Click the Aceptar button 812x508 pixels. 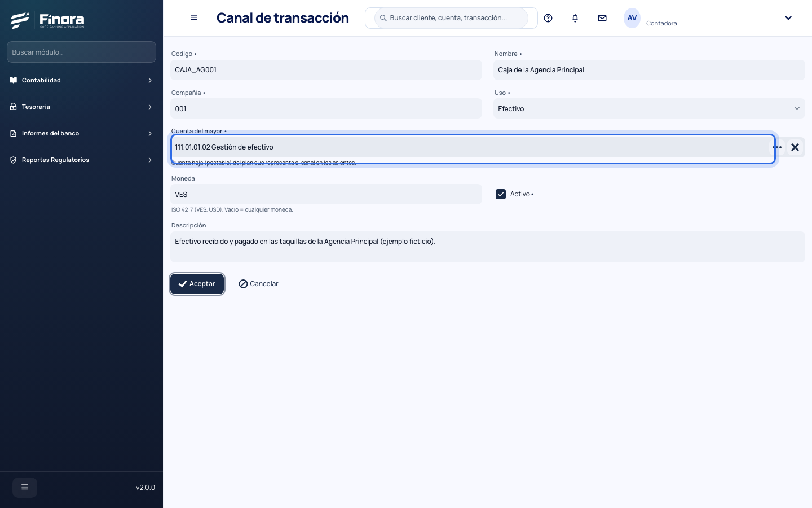[197, 284]
